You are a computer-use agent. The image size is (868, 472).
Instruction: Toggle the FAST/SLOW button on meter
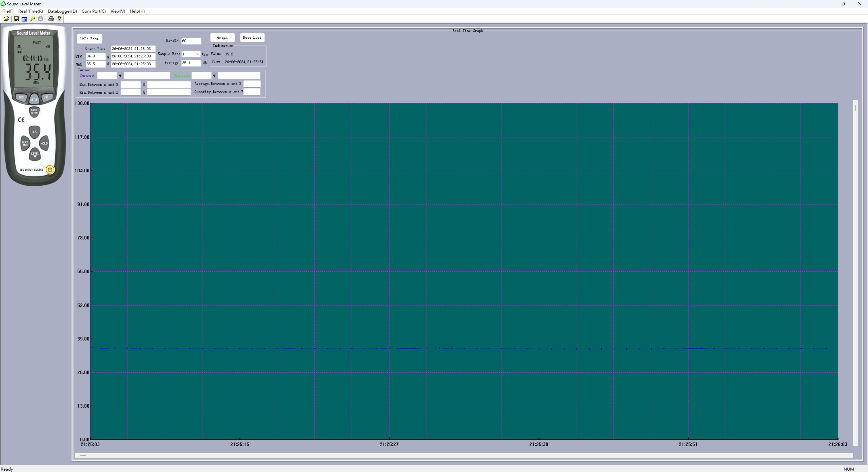34,112
